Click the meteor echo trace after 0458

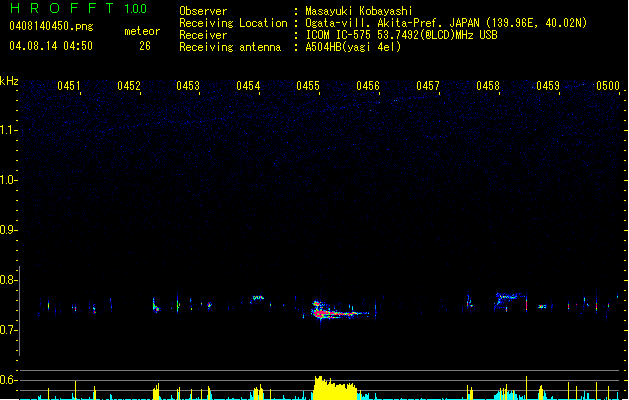(x=510, y=301)
